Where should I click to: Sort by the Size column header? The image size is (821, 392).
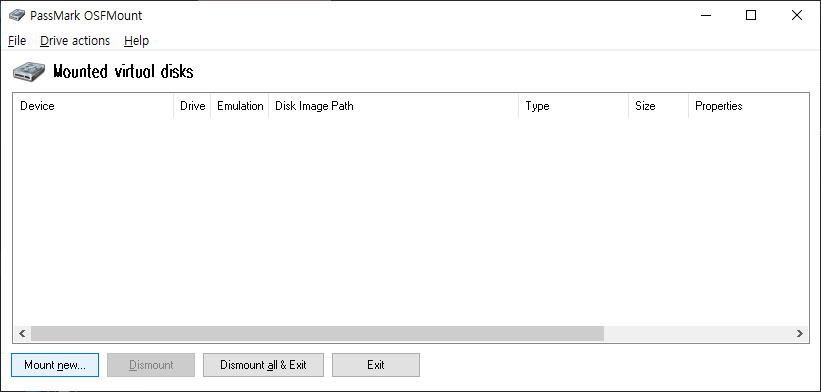[x=659, y=106]
